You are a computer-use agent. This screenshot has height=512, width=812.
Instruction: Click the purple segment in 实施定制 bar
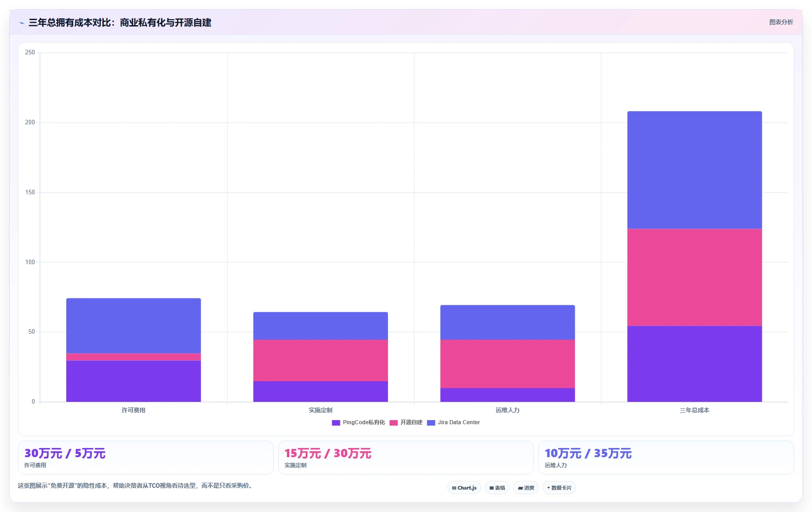click(320, 392)
